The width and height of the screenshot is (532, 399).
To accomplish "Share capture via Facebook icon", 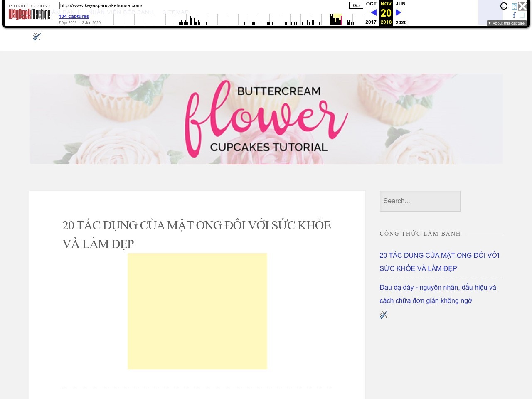I will pos(514,15).
